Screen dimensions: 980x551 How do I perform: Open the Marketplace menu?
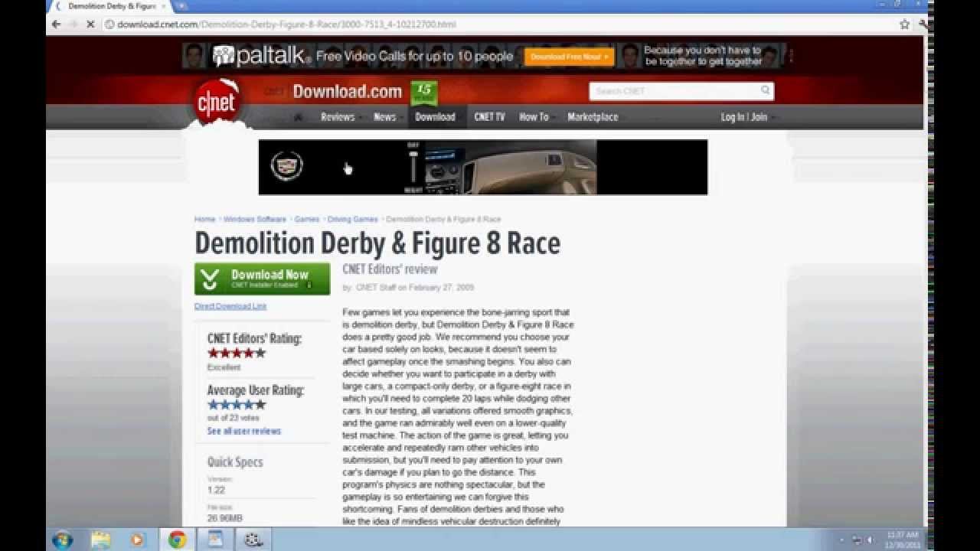[593, 117]
